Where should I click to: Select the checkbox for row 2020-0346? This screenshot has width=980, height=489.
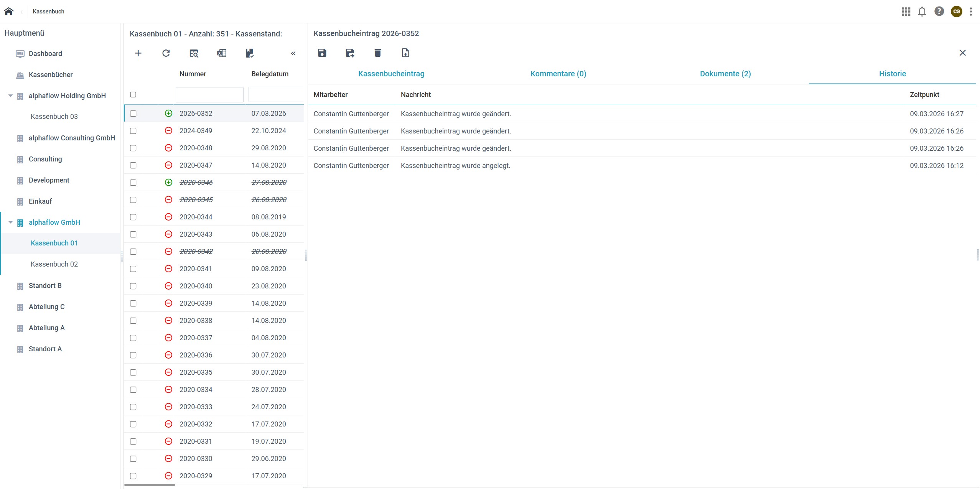point(133,183)
